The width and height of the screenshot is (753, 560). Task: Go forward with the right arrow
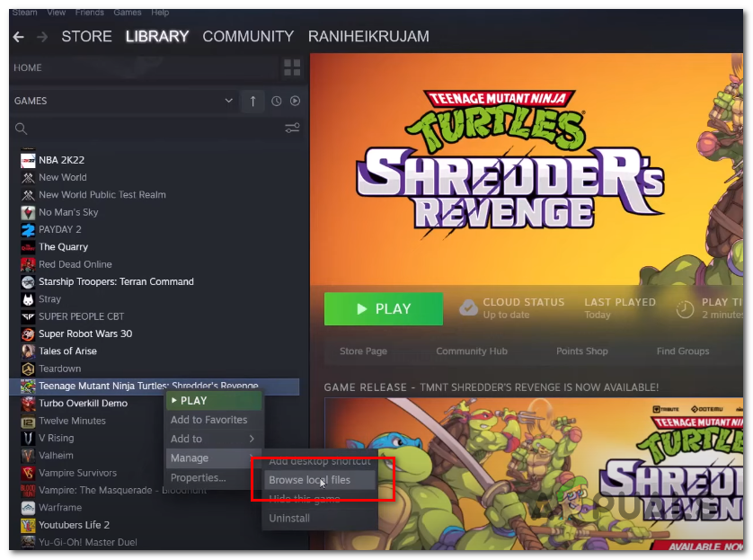pyautogui.click(x=42, y=37)
